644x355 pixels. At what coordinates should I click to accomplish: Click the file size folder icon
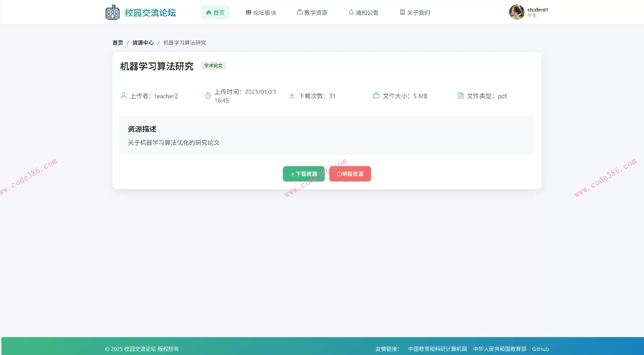tap(376, 96)
